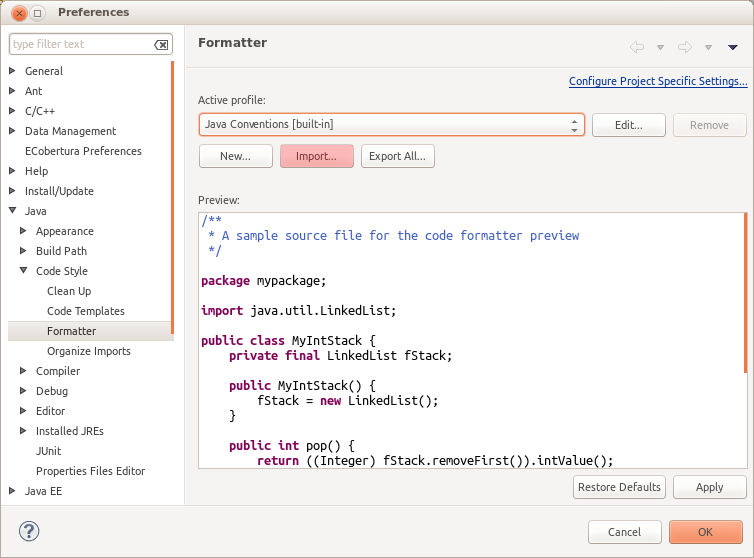
Task: Collapse the Java tree node
Action: click(x=13, y=211)
